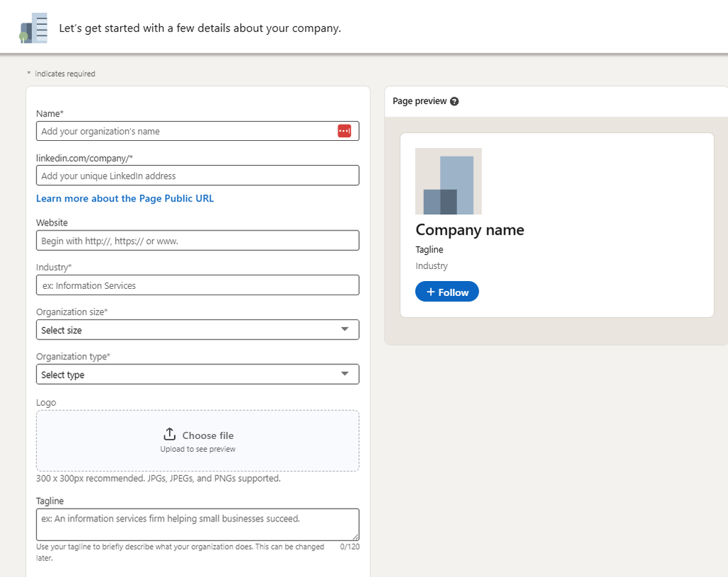Open the Organization size dropdown
The height and width of the screenshot is (577, 728).
(198, 330)
